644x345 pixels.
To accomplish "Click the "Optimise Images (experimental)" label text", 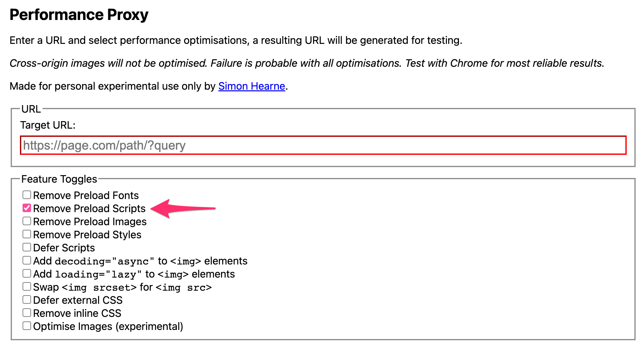I will click(x=108, y=326).
